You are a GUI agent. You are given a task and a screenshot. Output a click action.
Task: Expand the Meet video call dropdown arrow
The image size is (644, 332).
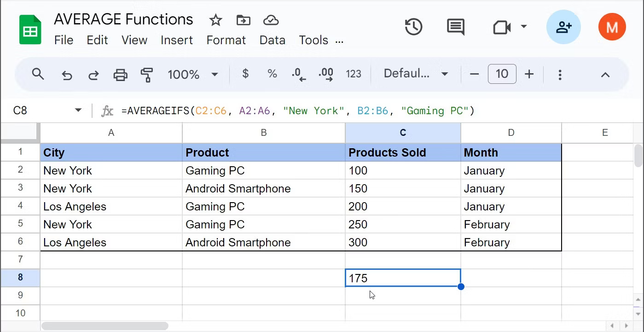click(524, 27)
